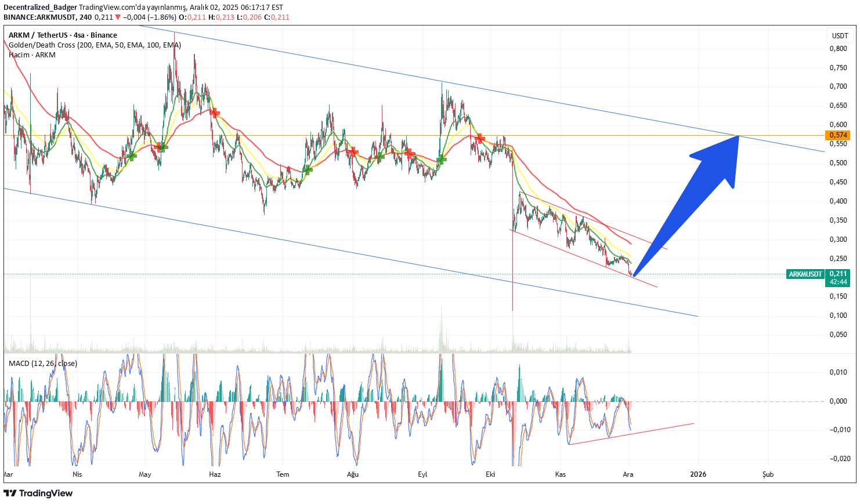Click the green golden cross marker near Eyl

point(441,159)
